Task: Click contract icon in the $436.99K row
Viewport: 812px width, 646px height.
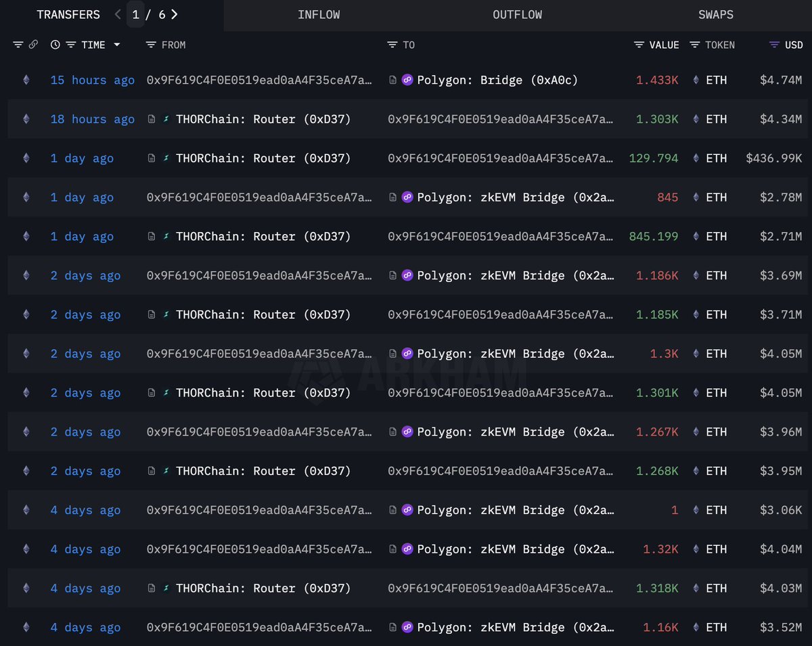Action: click(x=152, y=158)
